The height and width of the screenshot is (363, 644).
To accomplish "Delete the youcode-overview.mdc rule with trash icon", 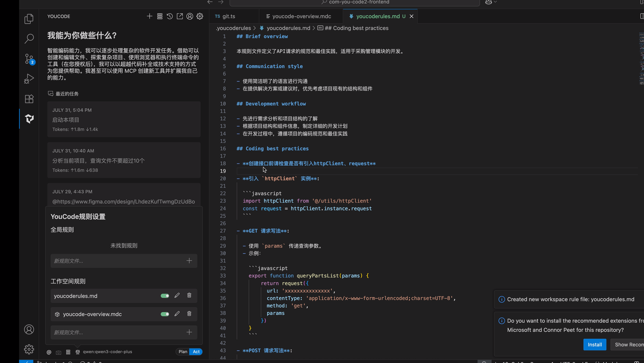I will coord(189,314).
